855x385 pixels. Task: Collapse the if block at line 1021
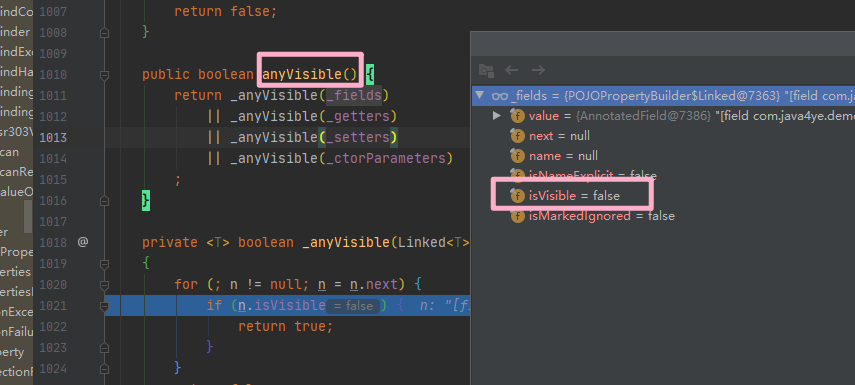tap(104, 306)
